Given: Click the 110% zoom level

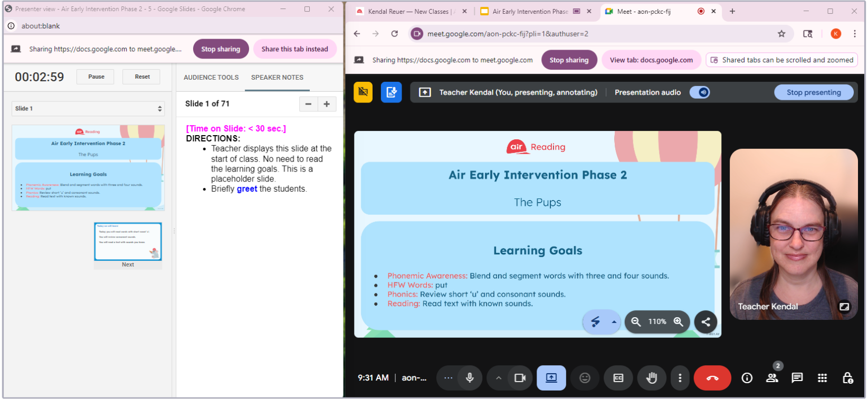Looking at the screenshot, I should pos(657,321).
